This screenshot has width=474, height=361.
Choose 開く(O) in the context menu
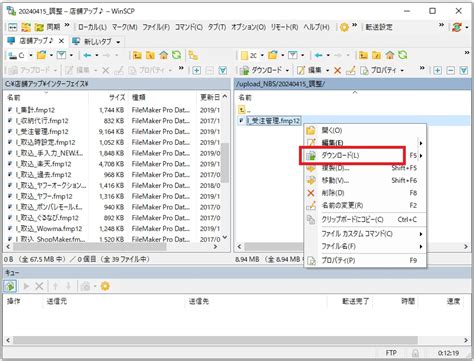(x=365, y=130)
